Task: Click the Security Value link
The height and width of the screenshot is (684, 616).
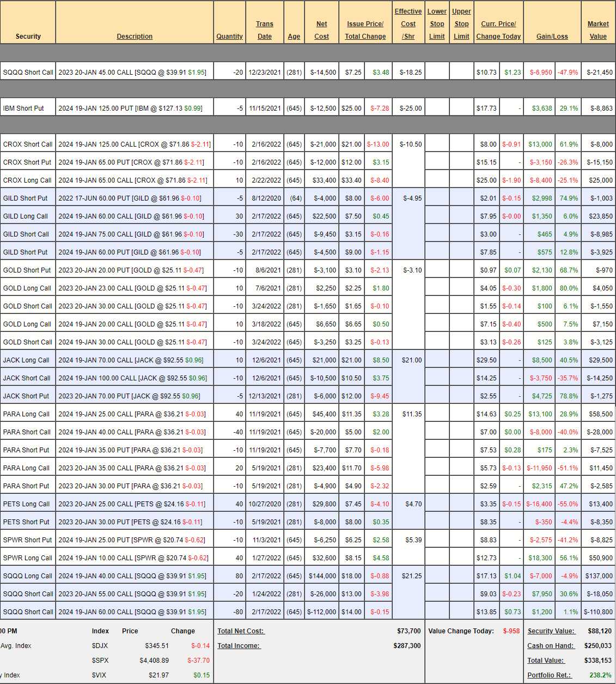Action: [x=551, y=631]
